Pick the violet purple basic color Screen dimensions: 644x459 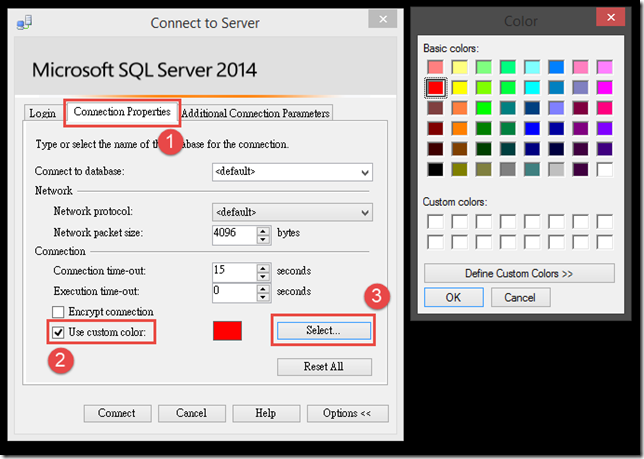[605, 129]
